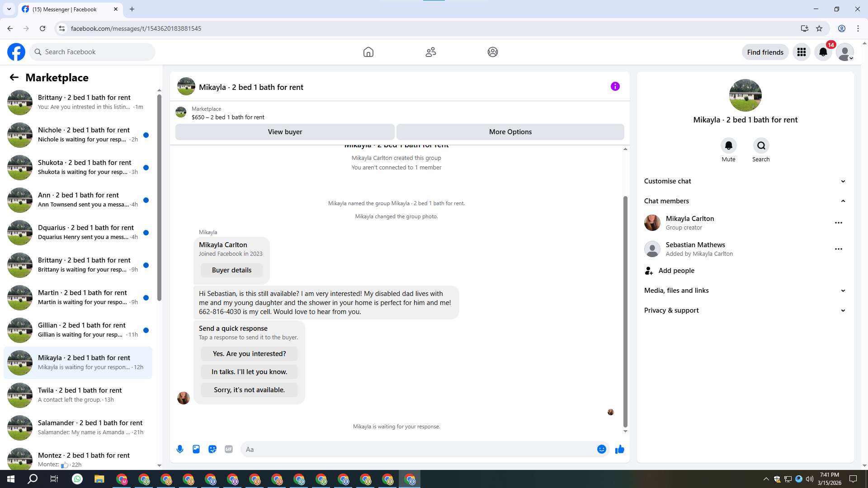Open Gillian's 2 bed 1 bath chat
Viewport: 868px width, 488px height.
click(78, 330)
